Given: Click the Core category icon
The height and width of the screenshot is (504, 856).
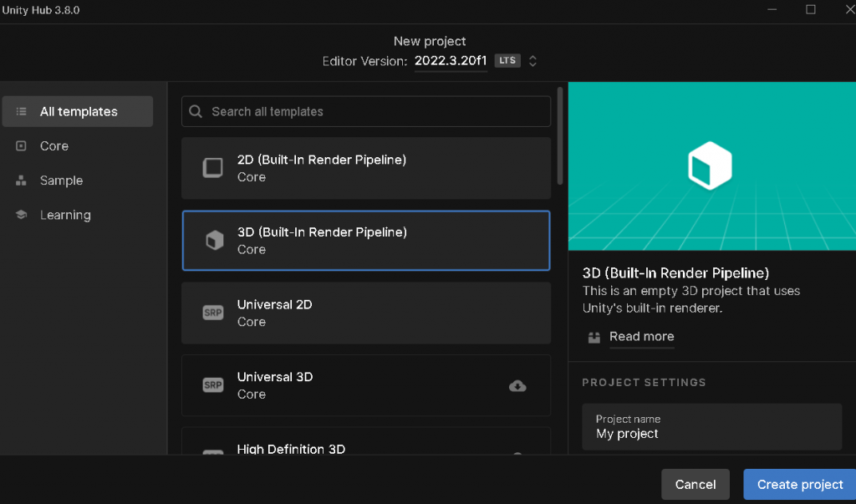Looking at the screenshot, I should pyautogui.click(x=21, y=145).
